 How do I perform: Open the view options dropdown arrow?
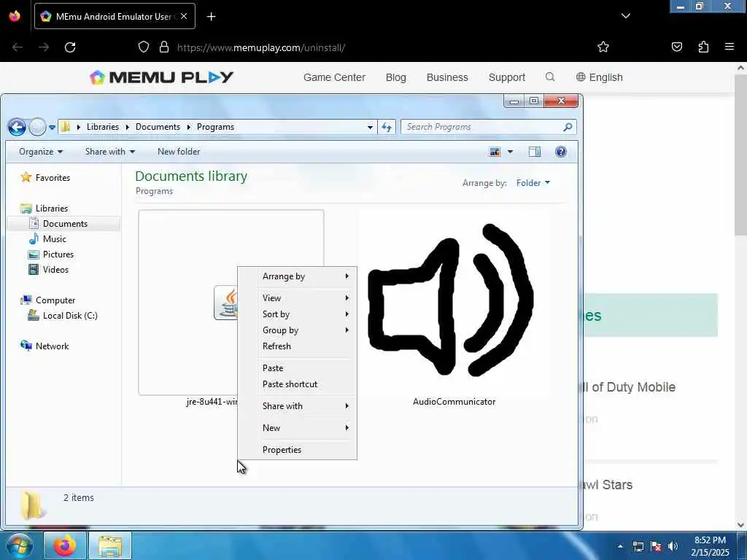point(510,152)
